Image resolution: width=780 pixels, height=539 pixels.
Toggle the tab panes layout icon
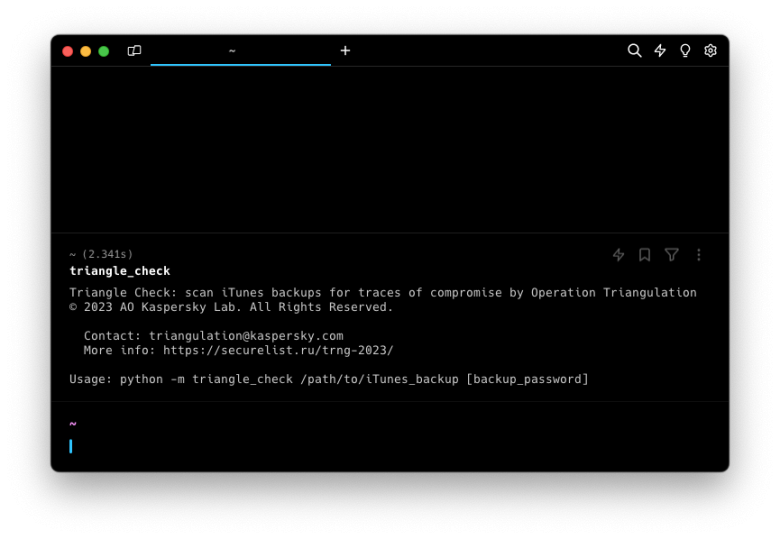(x=134, y=51)
